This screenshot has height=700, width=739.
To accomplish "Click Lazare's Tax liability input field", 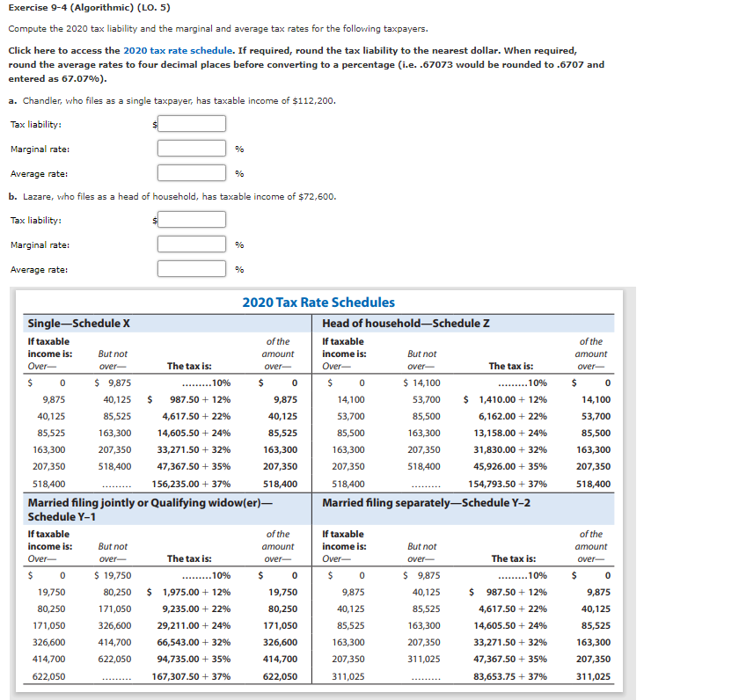I will tap(191, 220).
